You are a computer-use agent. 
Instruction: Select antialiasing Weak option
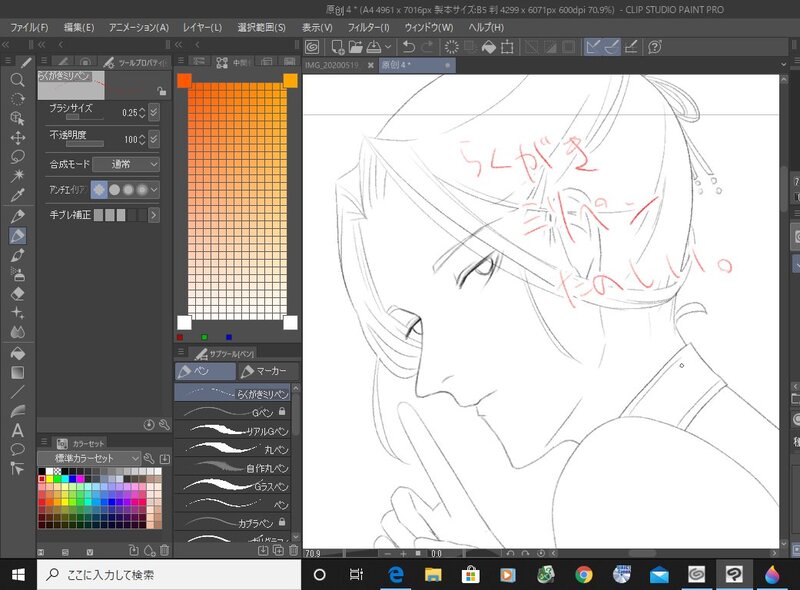(x=114, y=190)
